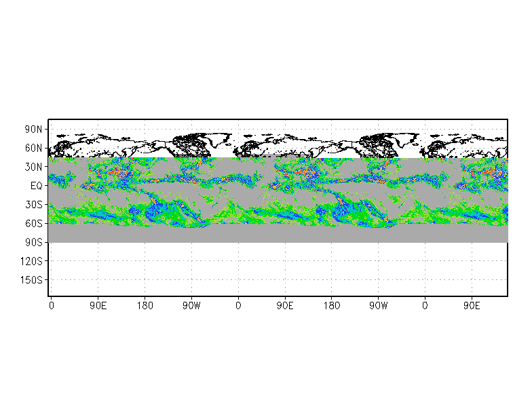
Task: Click the rightmost 180 longitude label
Action: click(332, 306)
